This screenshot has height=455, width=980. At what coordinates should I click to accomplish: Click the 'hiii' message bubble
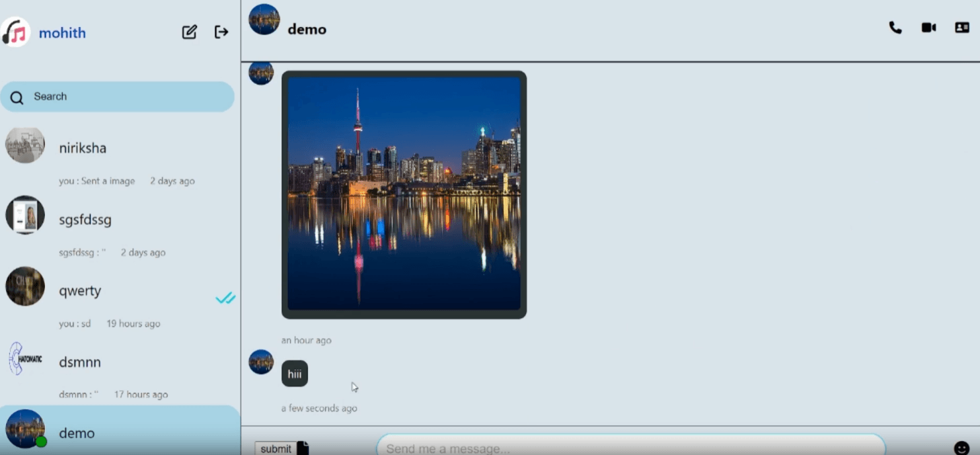click(295, 374)
